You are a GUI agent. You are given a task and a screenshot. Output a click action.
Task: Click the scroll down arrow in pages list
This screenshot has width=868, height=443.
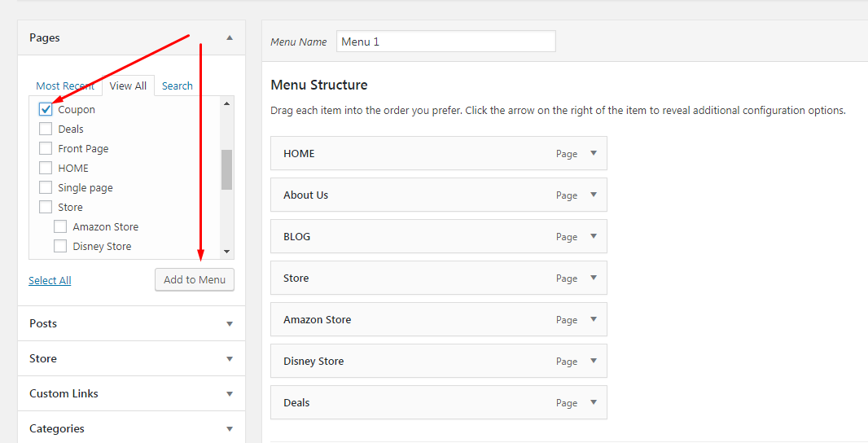[x=226, y=252]
